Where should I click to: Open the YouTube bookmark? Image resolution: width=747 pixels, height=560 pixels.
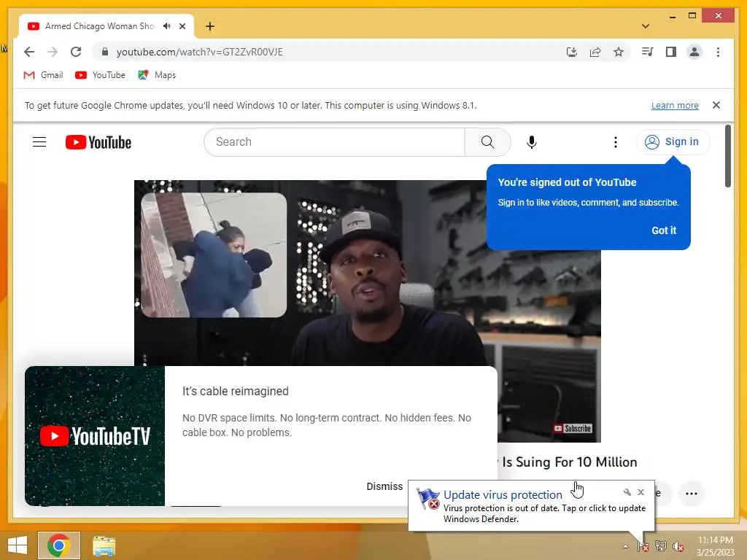[100, 75]
